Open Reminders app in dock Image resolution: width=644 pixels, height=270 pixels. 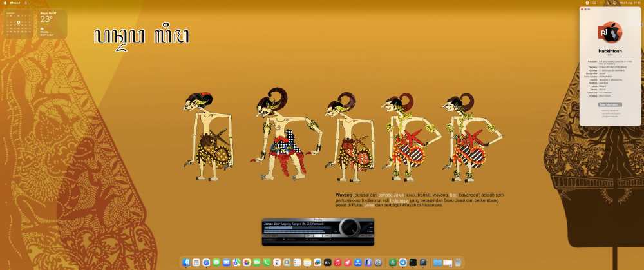point(298,262)
